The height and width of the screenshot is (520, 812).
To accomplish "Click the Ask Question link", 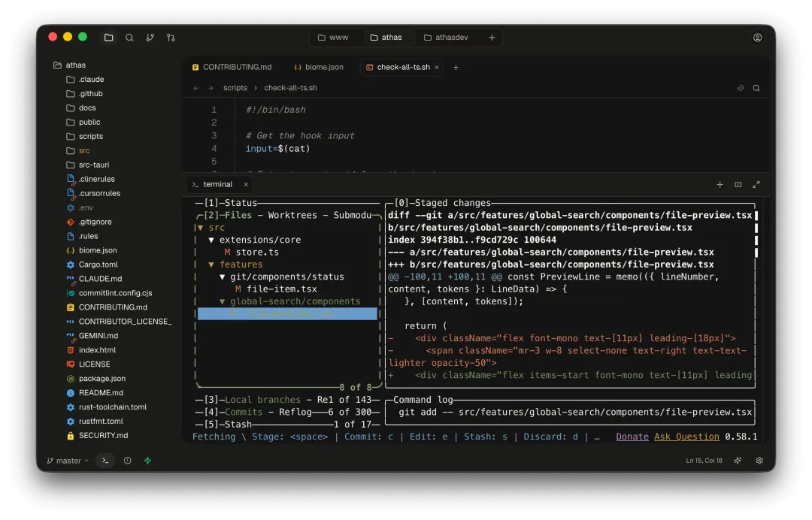I will click(x=686, y=437).
